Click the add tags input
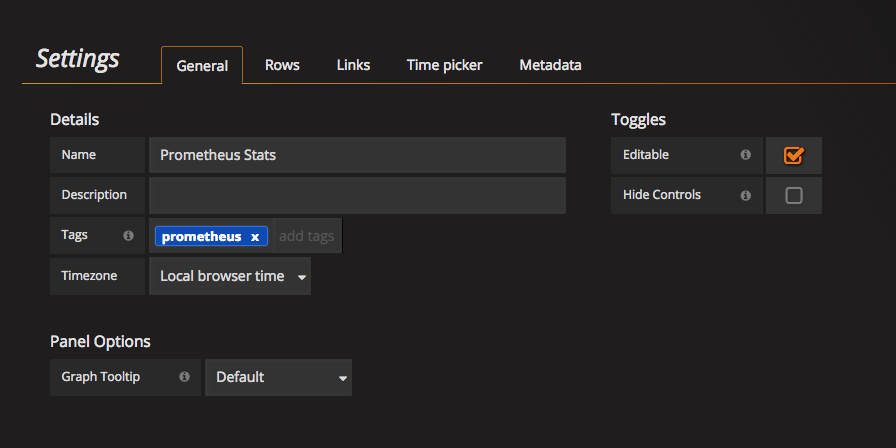This screenshot has width=896, height=448. (306, 237)
